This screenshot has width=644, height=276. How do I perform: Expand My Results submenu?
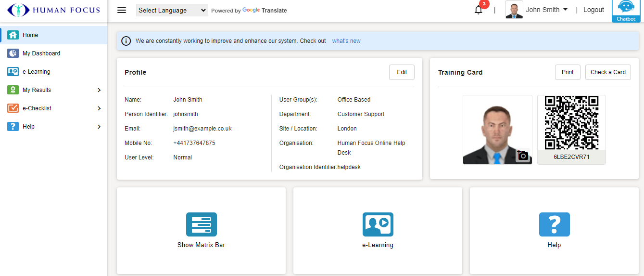[99, 90]
